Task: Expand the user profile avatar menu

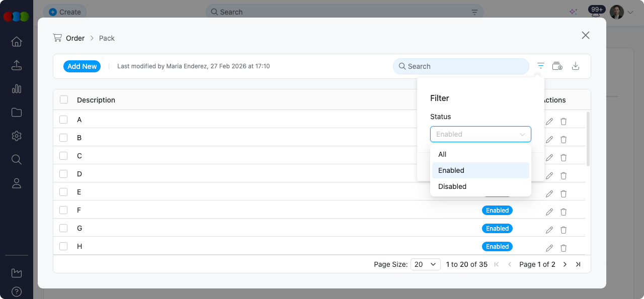Action: [621, 12]
